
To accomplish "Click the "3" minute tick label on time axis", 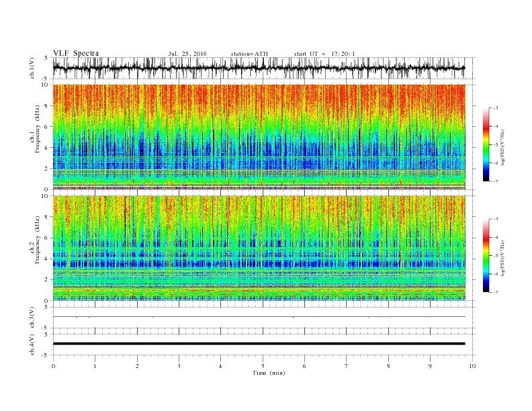I will click(179, 366).
